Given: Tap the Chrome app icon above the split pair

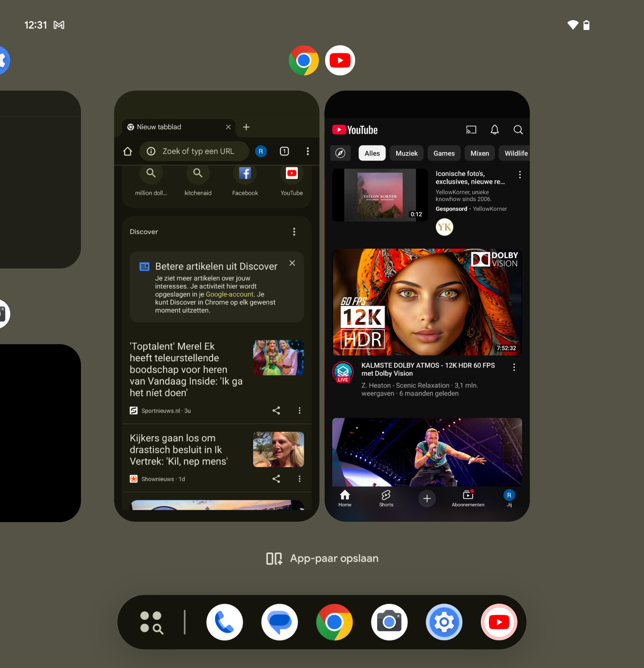Looking at the screenshot, I should click(x=304, y=60).
